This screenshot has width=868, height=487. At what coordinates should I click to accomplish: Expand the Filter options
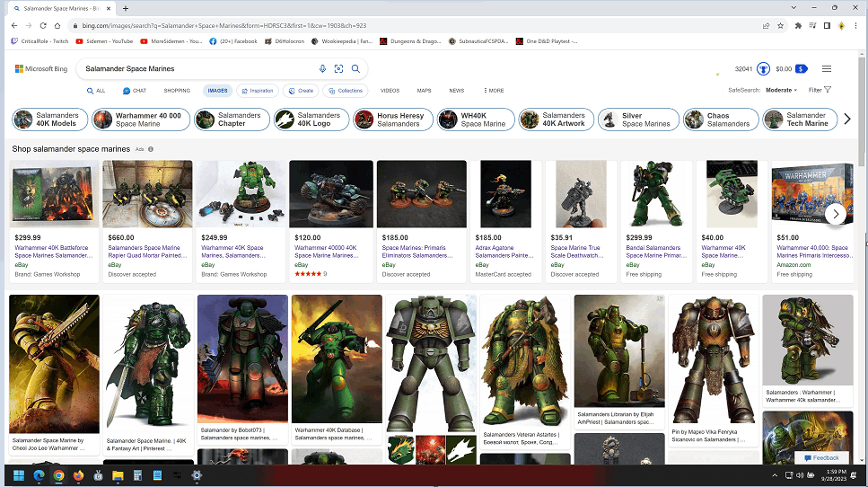pos(820,90)
